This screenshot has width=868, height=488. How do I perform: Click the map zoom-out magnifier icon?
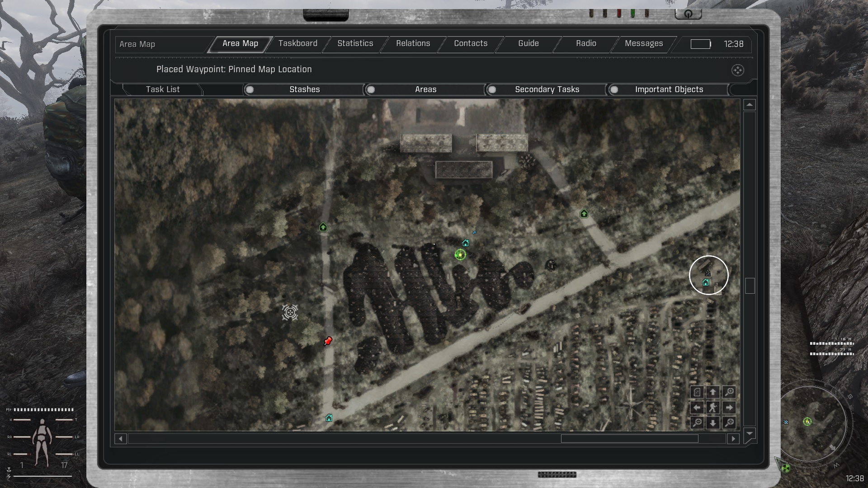(697, 422)
